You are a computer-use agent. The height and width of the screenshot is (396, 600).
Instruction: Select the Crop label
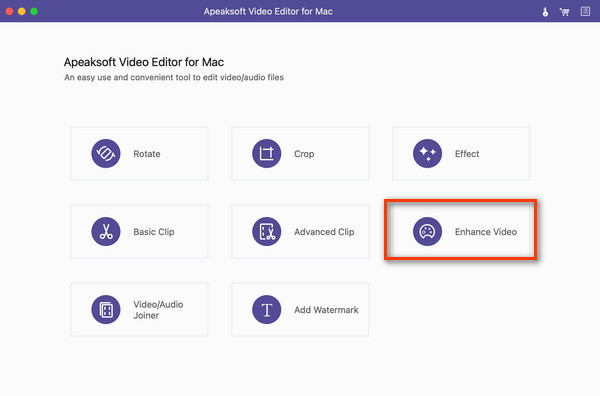tap(304, 154)
